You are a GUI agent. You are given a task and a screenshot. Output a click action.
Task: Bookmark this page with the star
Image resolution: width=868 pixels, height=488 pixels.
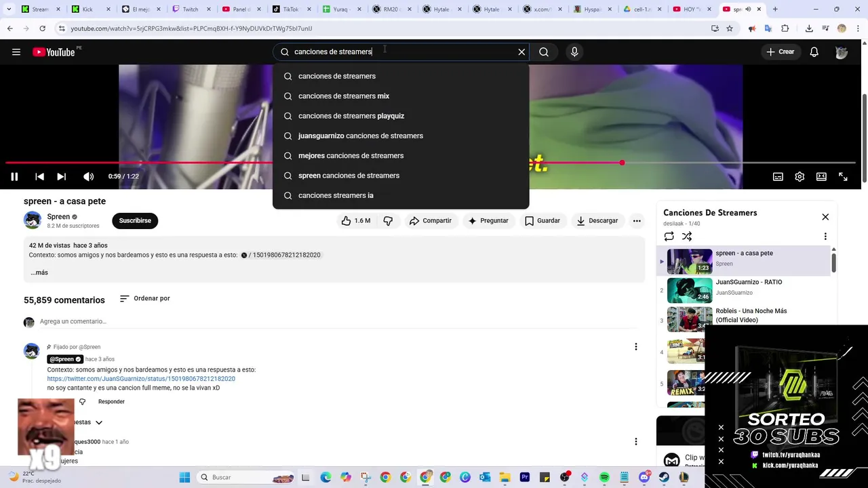[x=730, y=28]
